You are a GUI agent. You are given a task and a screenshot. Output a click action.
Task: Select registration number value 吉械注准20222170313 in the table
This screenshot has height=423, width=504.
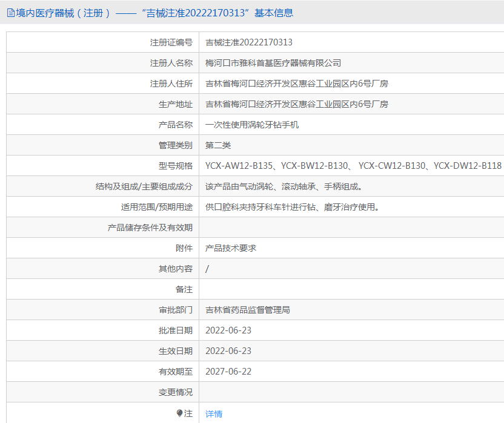[x=249, y=42]
